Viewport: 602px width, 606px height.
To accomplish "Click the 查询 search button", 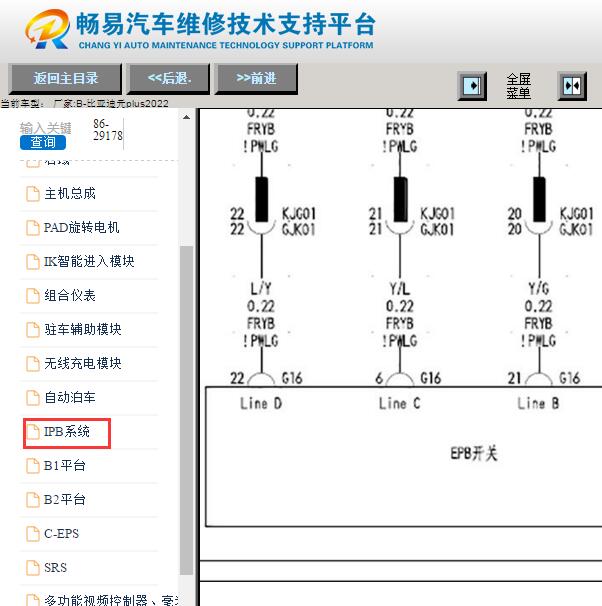I will (43, 142).
